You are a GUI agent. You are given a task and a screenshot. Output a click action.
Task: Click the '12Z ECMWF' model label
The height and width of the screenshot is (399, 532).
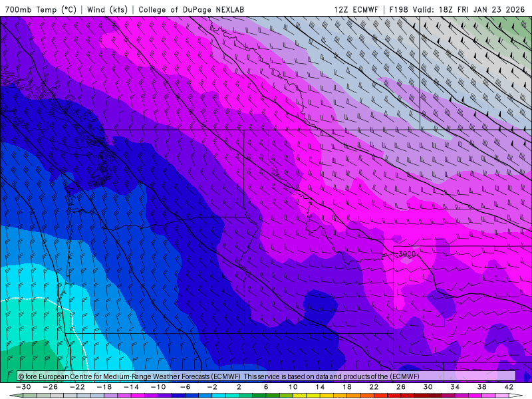coord(356,9)
